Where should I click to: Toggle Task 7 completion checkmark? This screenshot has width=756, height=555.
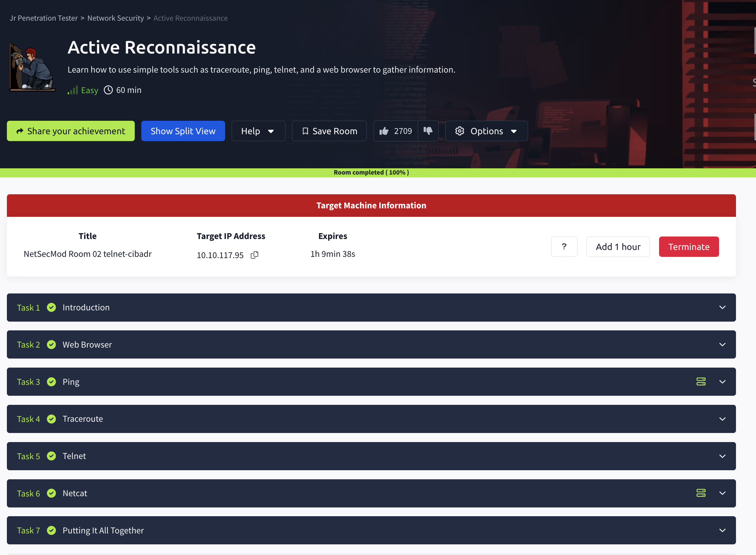click(51, 531)
